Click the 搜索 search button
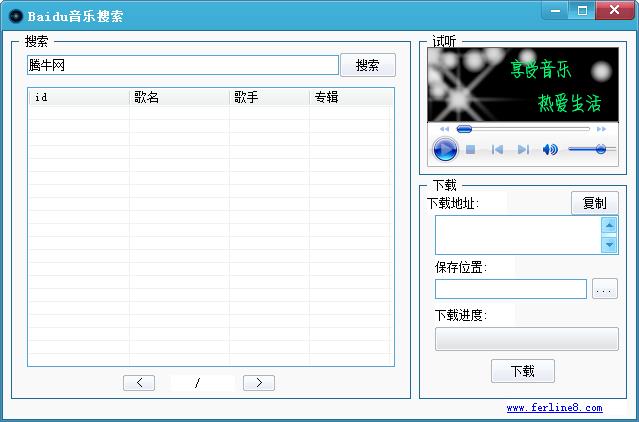 (x=367, y=65)
